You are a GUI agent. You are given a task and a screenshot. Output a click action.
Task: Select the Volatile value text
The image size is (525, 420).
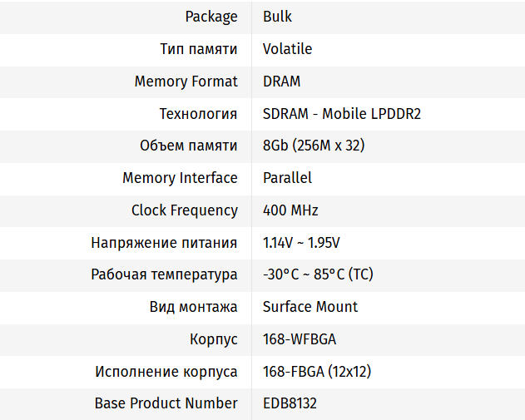click(287, 49)
